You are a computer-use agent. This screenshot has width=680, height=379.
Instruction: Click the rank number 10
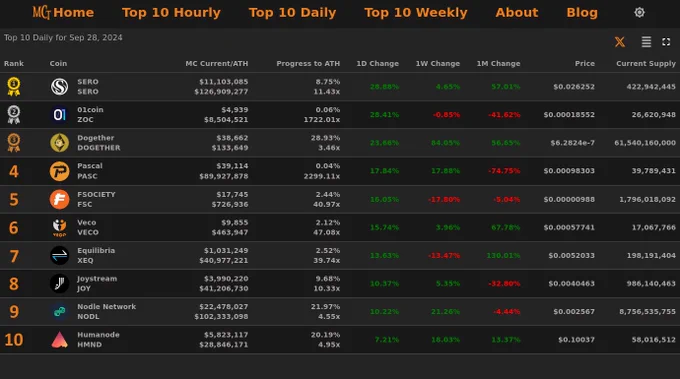pos(14,340)
